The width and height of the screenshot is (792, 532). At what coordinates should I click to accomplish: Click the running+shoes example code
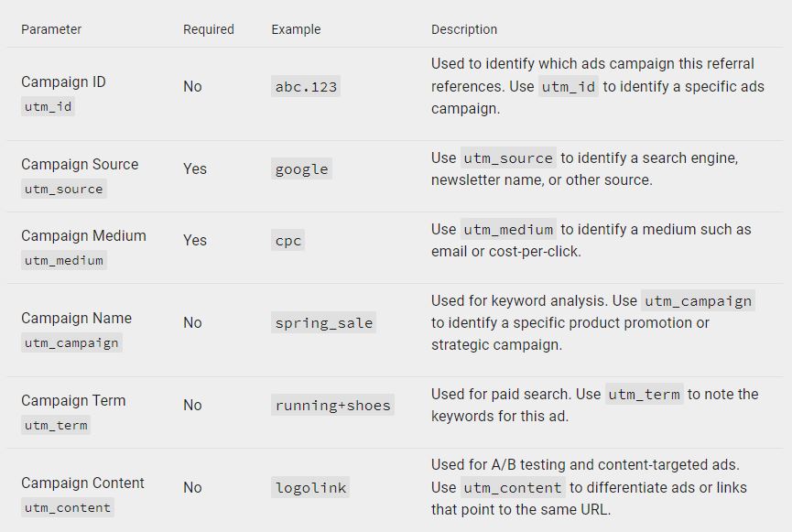pos(332,406)
